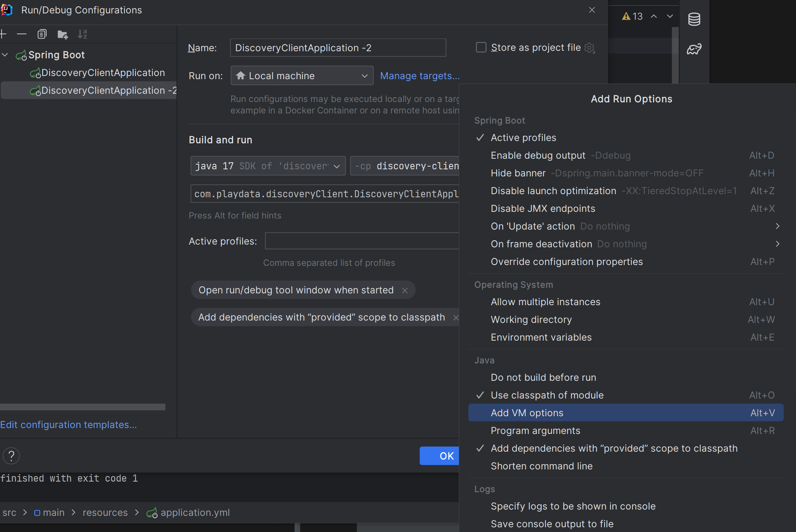
Task: Choose Program arguments from the menu
Action: pos(535,430)
